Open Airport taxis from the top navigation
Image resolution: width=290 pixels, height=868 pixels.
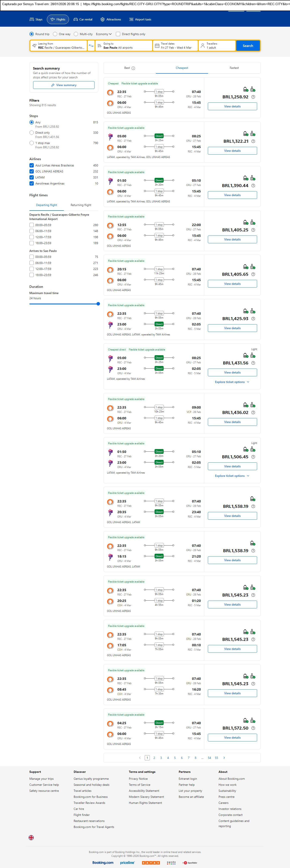[x=140, y=20]
